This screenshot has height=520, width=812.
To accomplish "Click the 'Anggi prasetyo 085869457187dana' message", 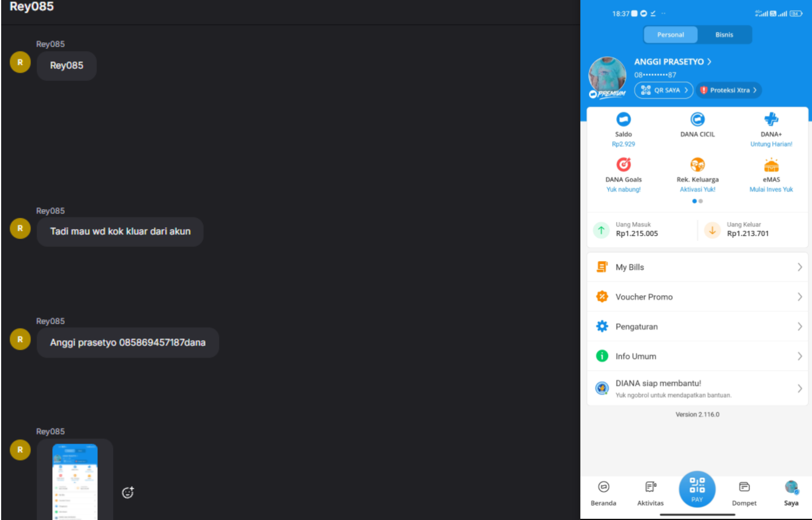I will (x=127, y=343).
